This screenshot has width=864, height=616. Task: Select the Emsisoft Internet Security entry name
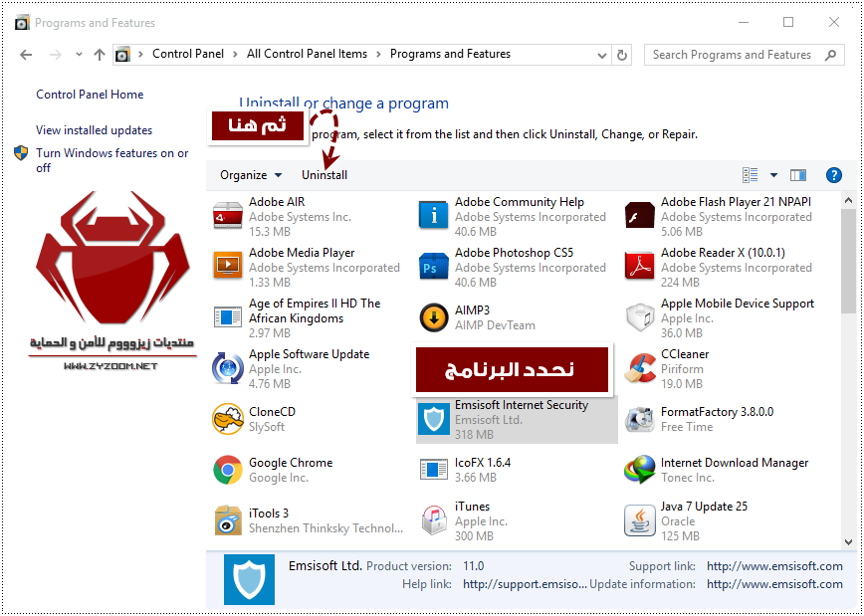522,405
